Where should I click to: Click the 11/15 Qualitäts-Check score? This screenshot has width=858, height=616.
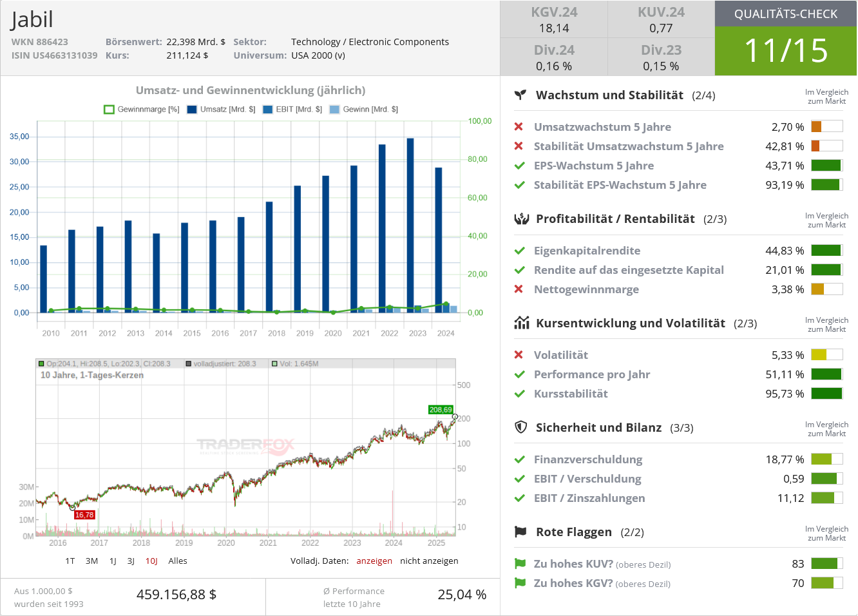coord(786,51)
